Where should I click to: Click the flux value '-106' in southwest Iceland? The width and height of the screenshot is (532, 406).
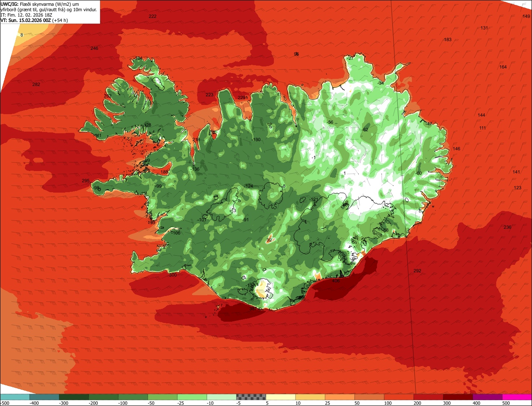click(x=175, y=233)
